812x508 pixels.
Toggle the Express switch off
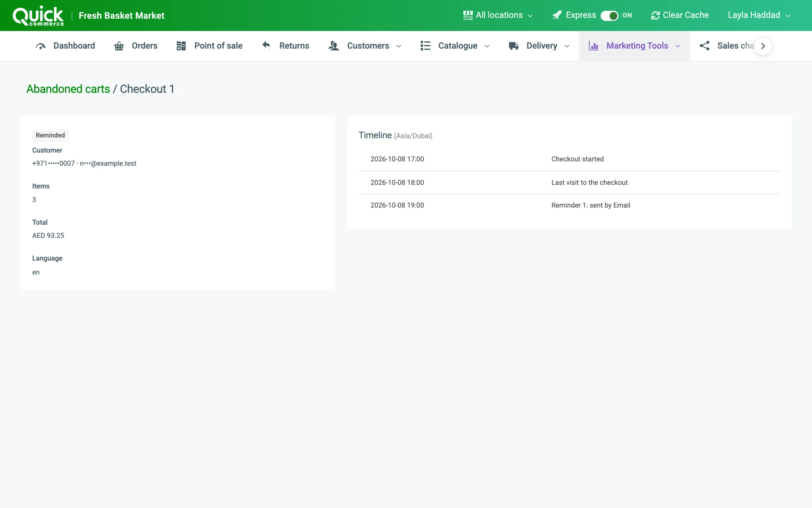(x=609, y=16)
